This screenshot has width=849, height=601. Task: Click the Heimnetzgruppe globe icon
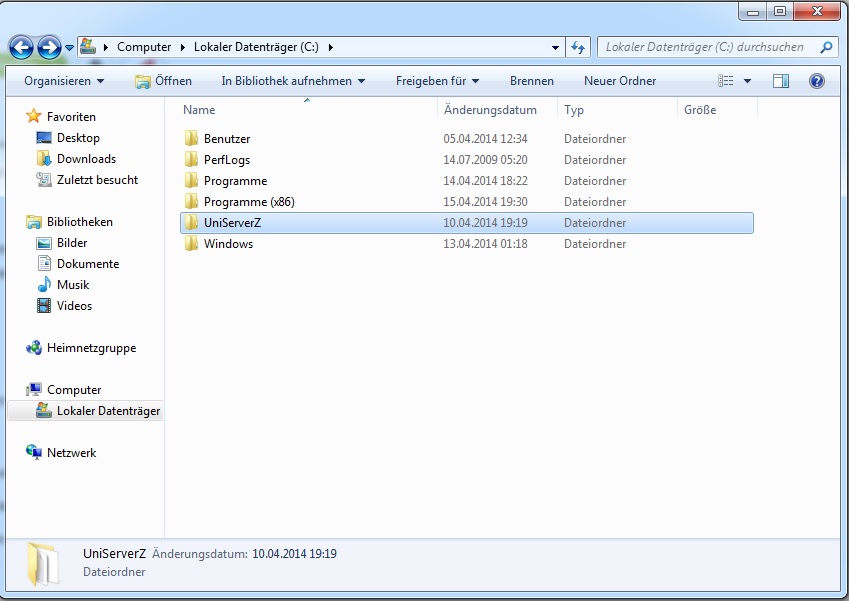tap(34, 348)
